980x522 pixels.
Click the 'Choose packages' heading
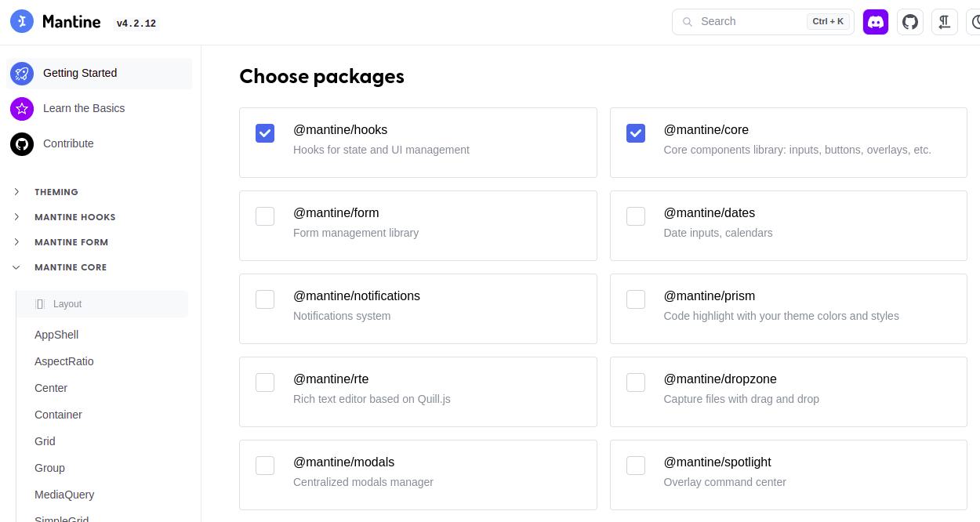(321, 76)
